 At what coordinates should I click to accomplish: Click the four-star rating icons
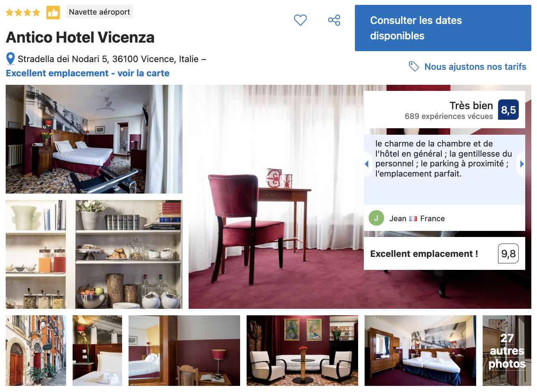point(23,13)
